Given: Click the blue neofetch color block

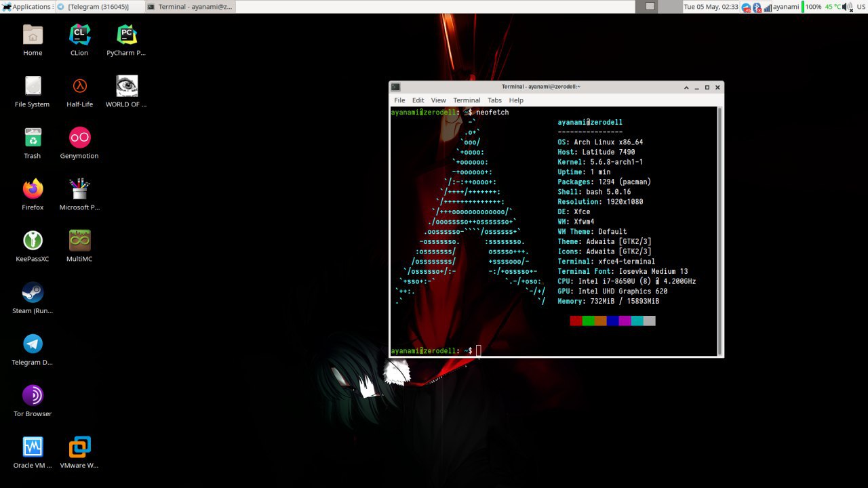Looking at the screenshot, I should click(x=612, y=321).
